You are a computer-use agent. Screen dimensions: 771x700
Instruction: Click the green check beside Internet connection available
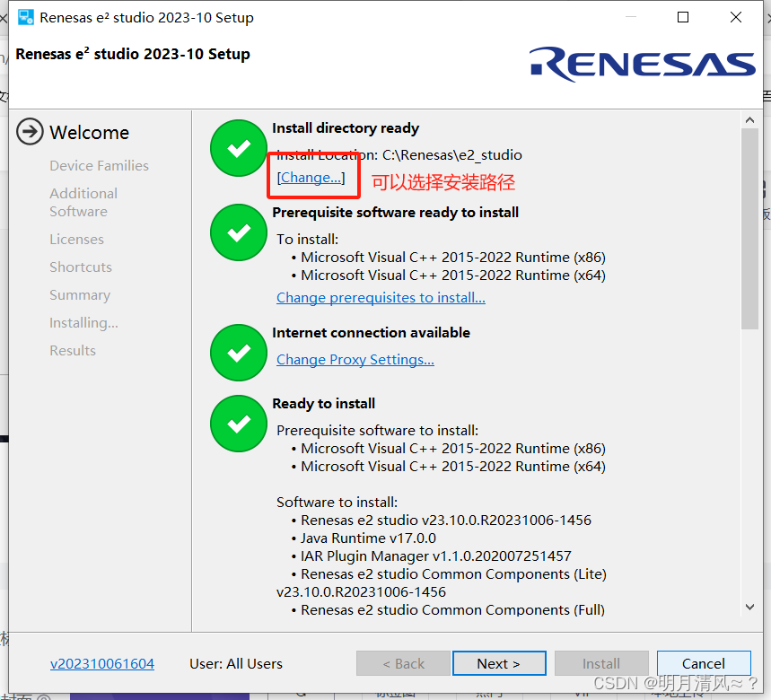[x=239, y=353]
